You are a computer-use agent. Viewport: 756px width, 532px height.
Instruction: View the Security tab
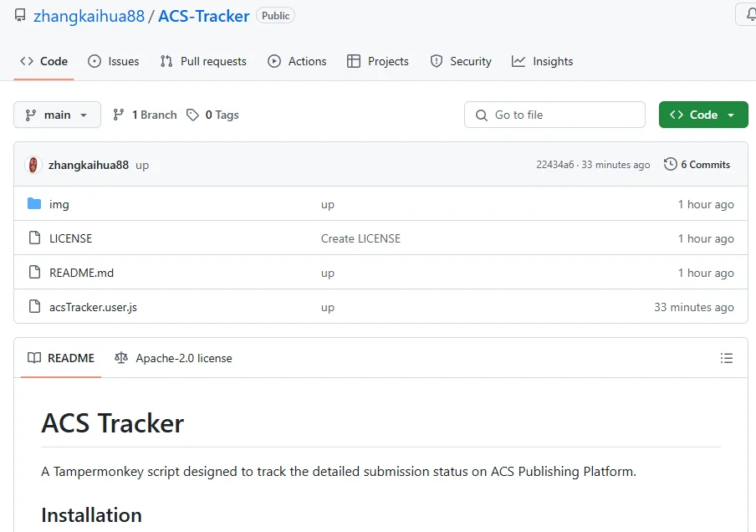(461, 61)
